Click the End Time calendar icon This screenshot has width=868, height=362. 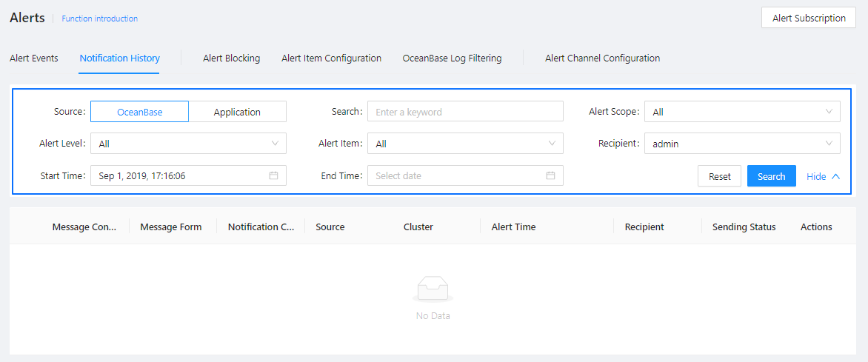[x=550, y=176]
